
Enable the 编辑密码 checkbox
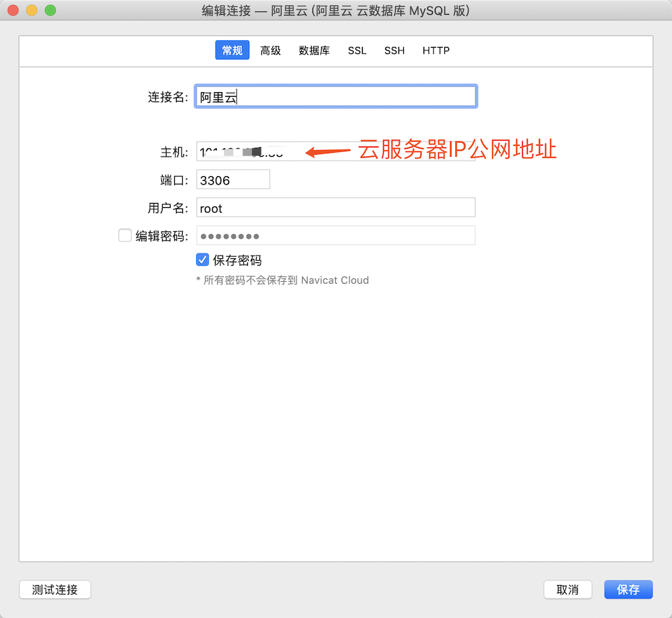click(125, 235)
